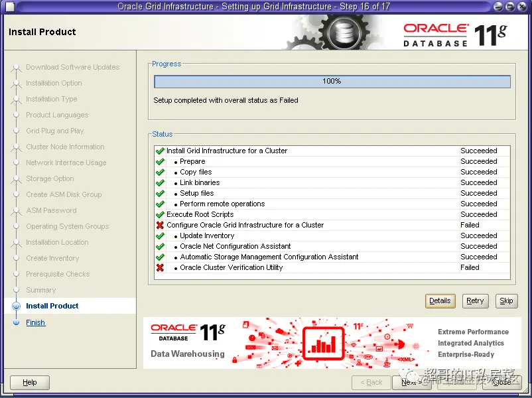Select the ASM Password step
Screen dimensions: 532x398
51,210
